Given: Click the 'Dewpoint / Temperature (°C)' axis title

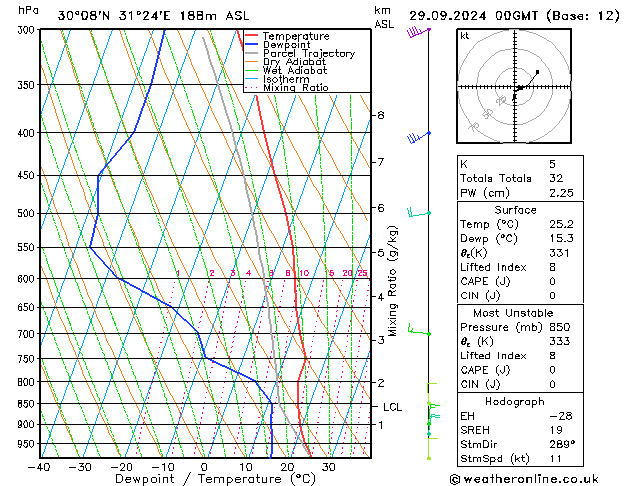Looking at the screenshot, I should click(x=215, y=479).
